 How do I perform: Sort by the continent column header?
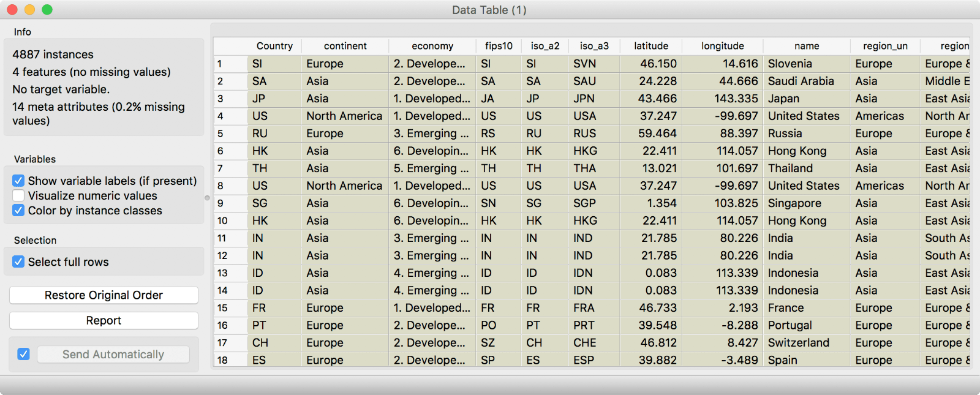point(345,46)
